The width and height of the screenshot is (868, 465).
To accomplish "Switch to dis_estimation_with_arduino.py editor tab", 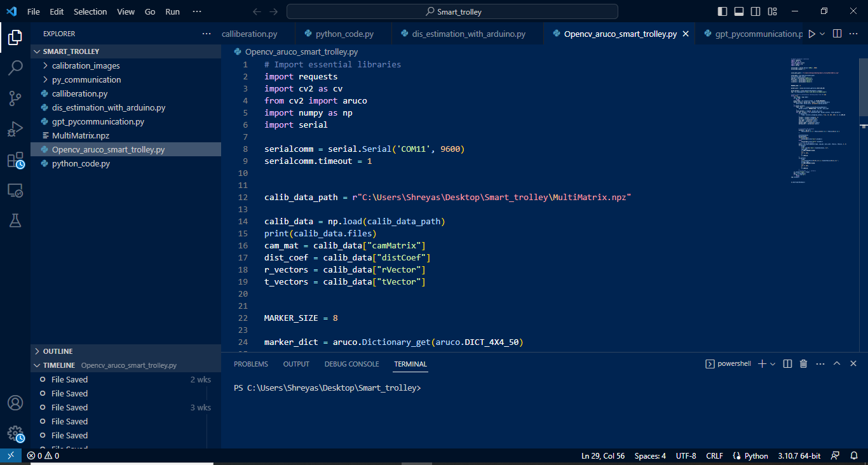I will pos(468,34).
